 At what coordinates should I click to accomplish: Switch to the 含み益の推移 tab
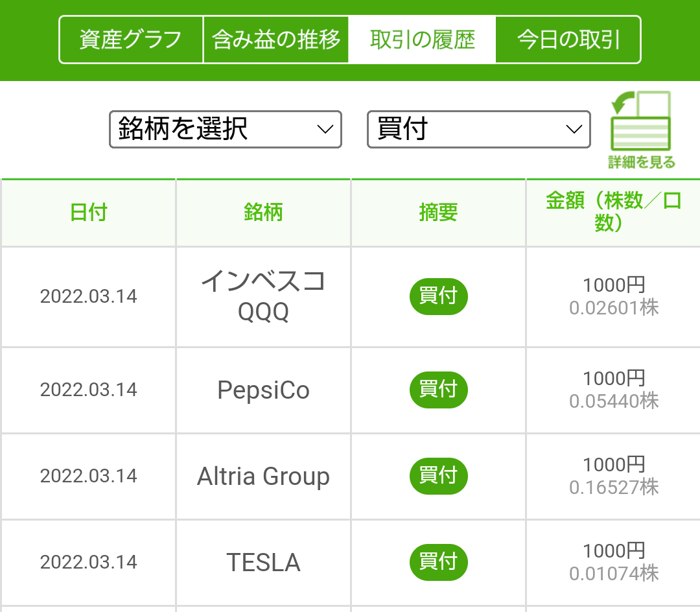coord(276,40)
